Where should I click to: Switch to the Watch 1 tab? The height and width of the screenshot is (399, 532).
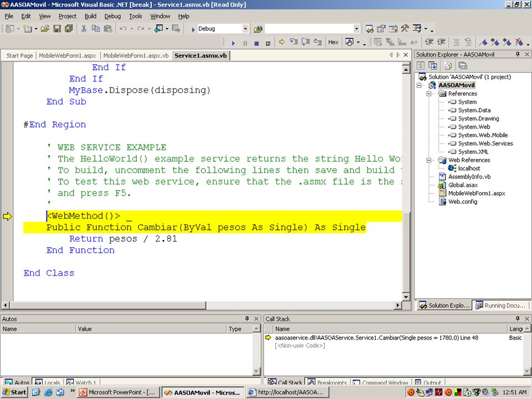(81, 382)
